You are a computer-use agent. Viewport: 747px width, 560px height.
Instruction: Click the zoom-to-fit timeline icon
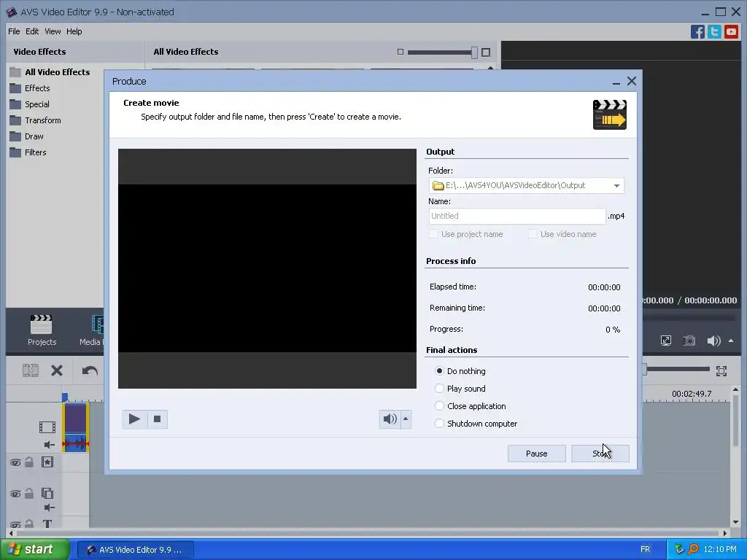click(721, 371)
